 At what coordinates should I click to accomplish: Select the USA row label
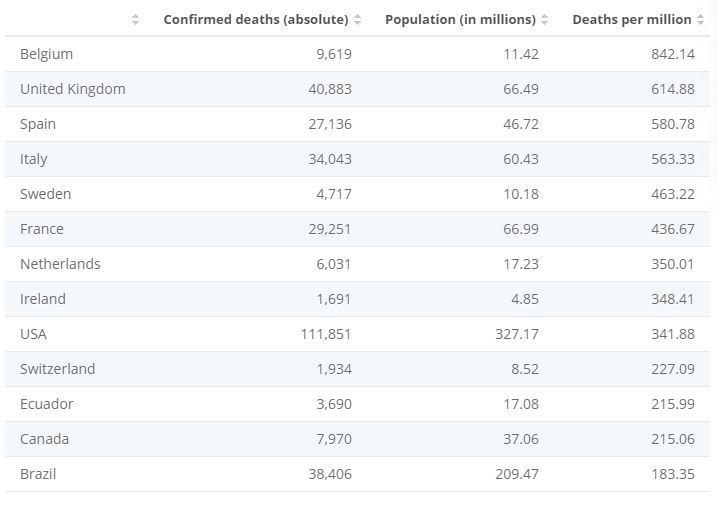[33, 334]
